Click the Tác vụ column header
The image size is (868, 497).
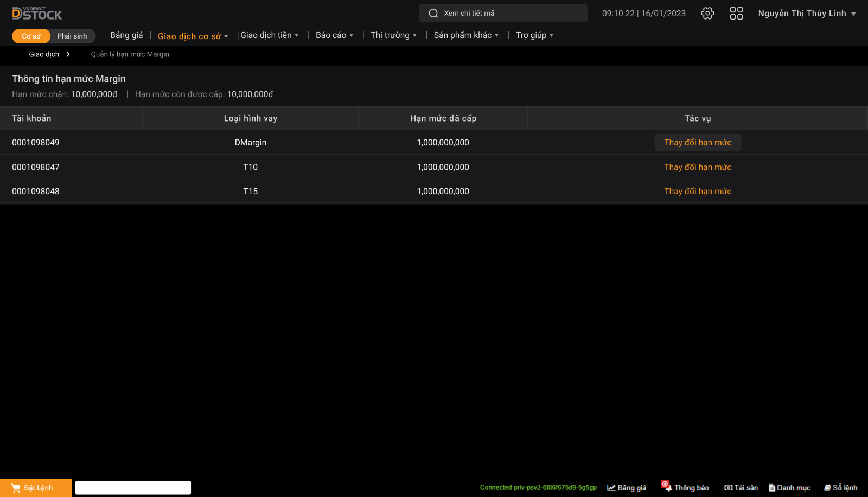698,118
